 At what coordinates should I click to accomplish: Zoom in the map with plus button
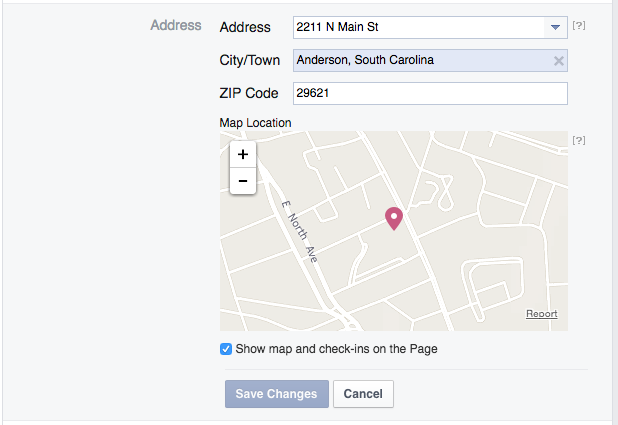[x=243, y=154]
